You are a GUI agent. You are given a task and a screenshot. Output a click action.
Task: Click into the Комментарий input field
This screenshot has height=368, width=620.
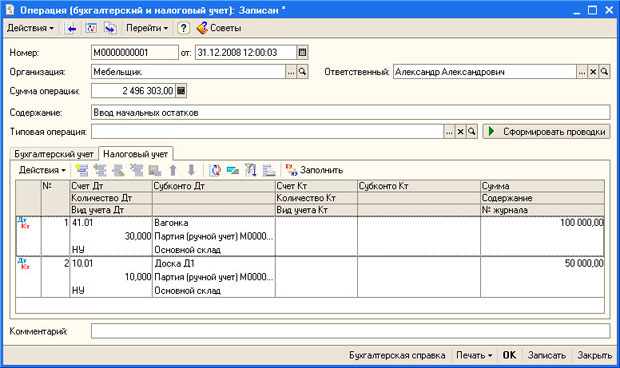click(350, 331)
